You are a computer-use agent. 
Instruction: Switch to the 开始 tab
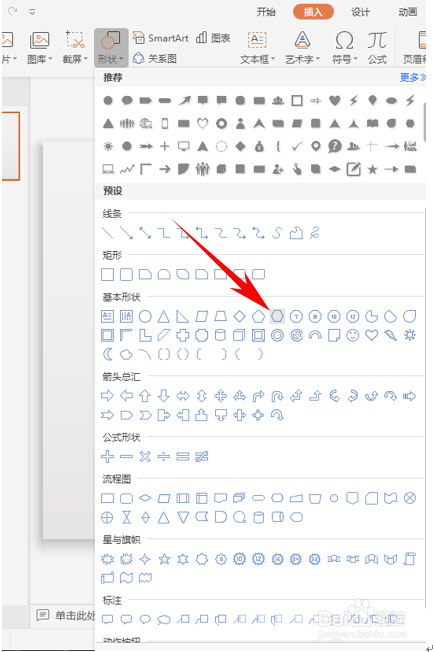[266, 12]
